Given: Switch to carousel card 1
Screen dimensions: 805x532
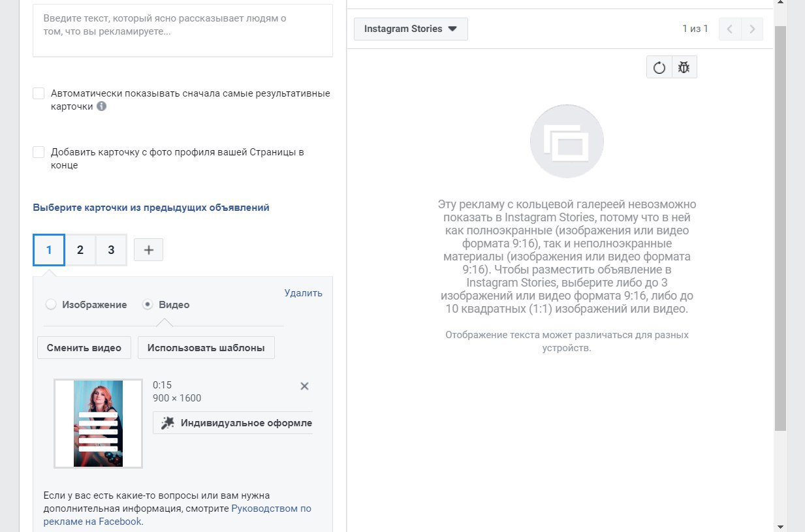Looking at the screenshot, I should [49, 249].
